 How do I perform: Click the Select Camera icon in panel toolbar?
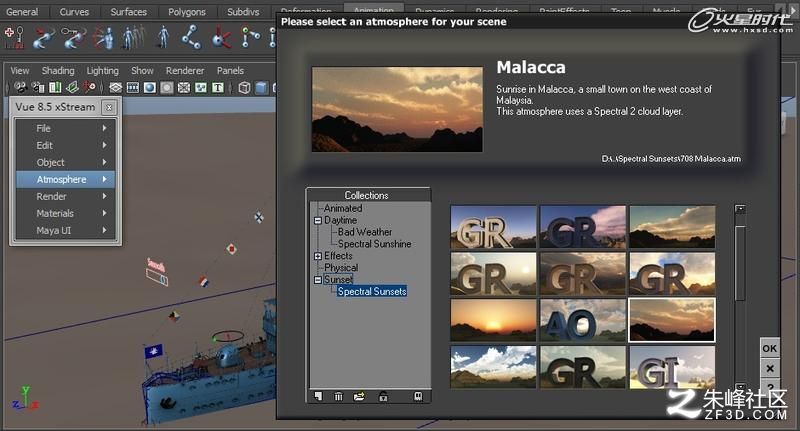click(x=20, y=88)
